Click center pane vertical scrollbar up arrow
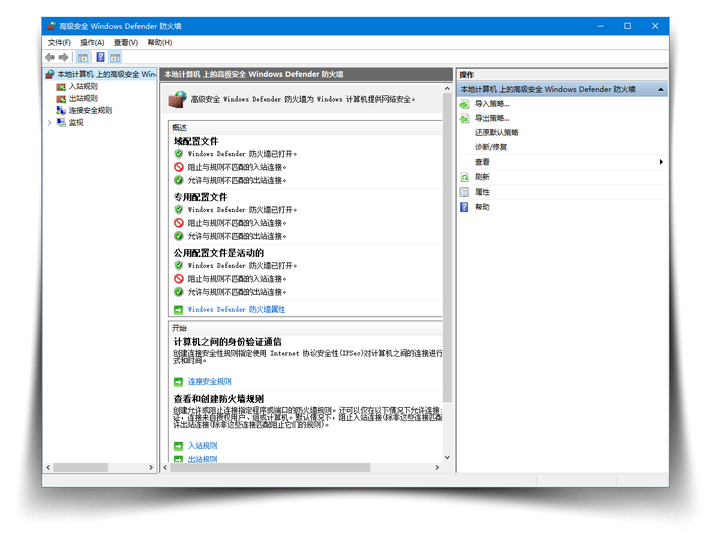This screenshot has height=544, width=720. [x=447, y=88]
